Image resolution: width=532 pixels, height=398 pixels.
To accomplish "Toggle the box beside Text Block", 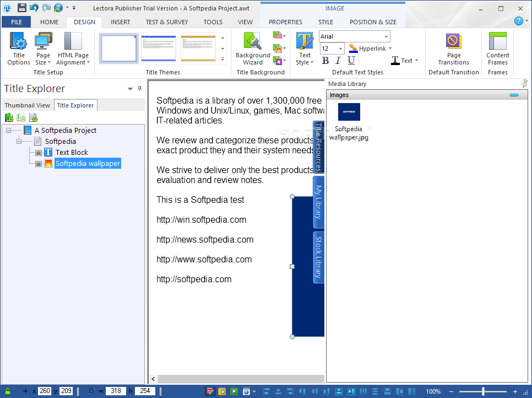I will click(x=39, y=153).
